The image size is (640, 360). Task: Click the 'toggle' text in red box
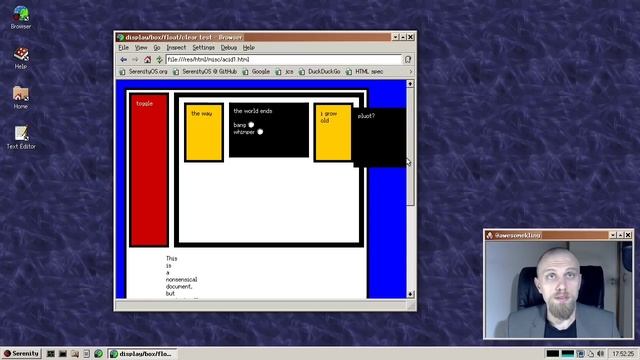click(144, 104)
